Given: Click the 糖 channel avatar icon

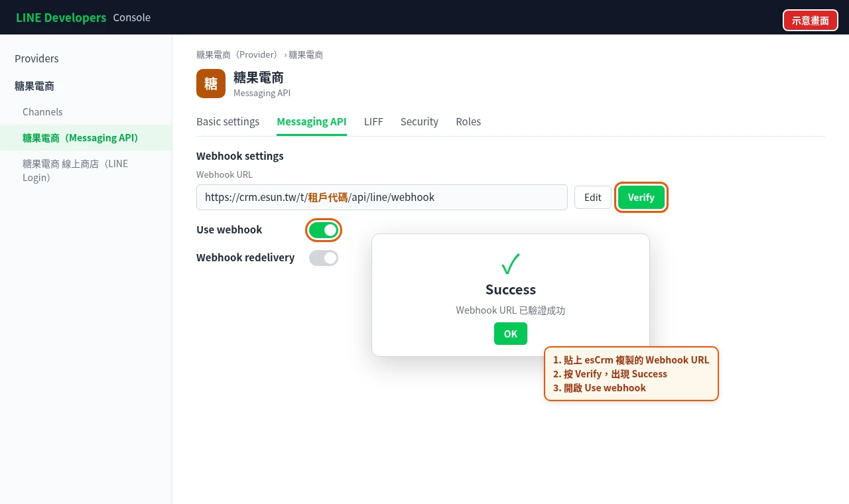Looking at the screenshot, I should (211, 84).
